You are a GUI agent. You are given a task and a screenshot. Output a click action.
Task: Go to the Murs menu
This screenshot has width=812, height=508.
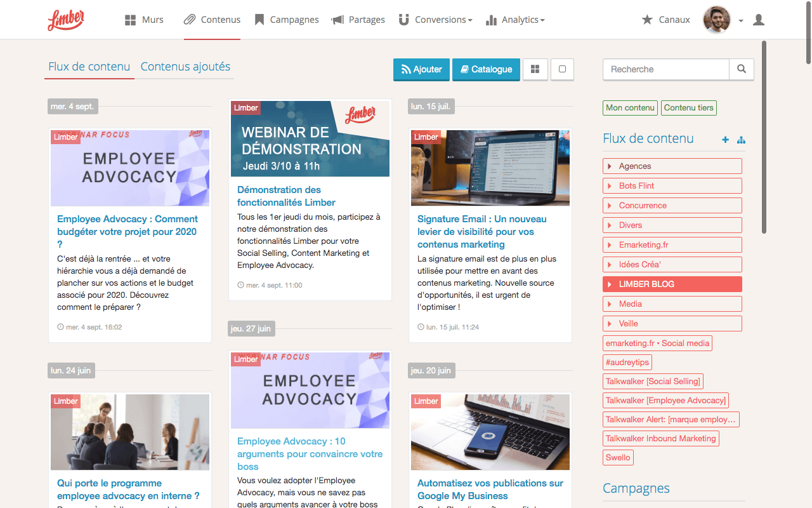(x=144, y=20)
